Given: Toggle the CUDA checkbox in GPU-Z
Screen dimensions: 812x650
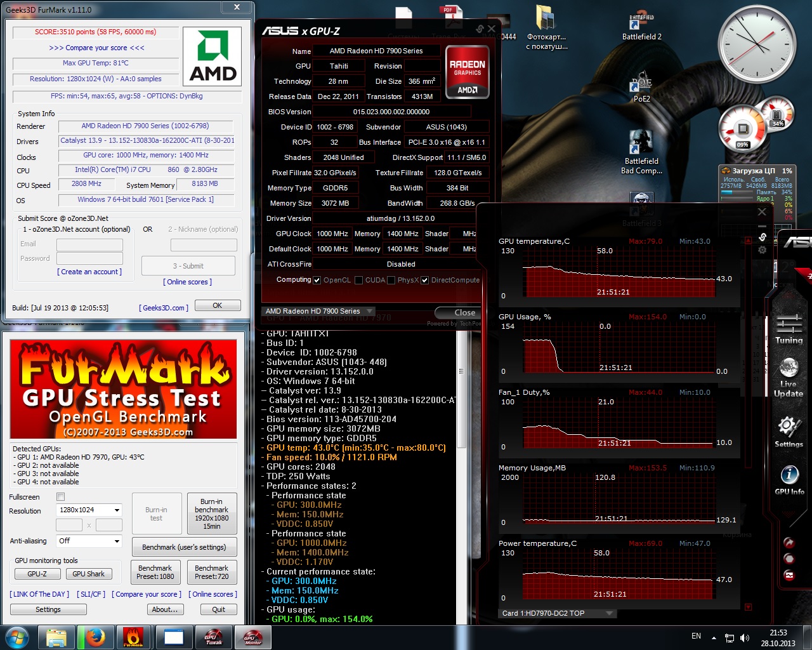Looking at the screenshot, I should click(x=359, y=280).
